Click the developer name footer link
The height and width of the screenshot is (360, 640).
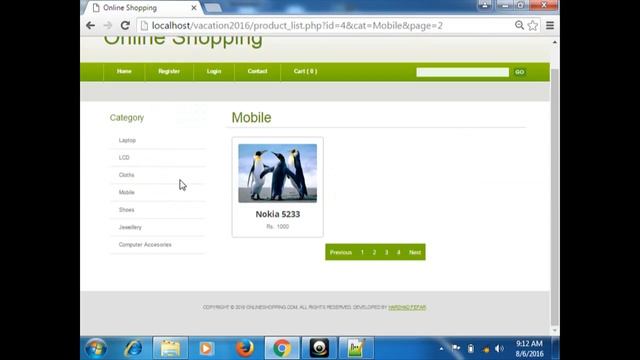click(407, 307)
